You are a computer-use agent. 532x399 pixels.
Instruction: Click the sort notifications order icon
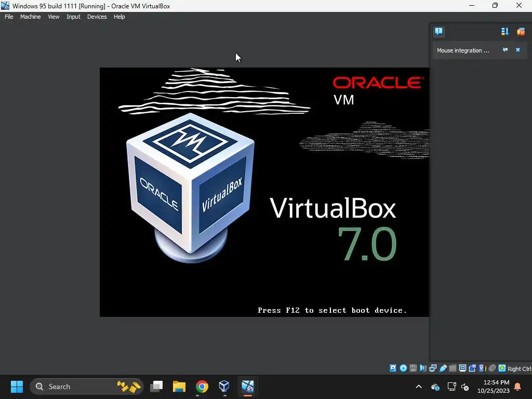pyautogui.click(x=505, y=32)
